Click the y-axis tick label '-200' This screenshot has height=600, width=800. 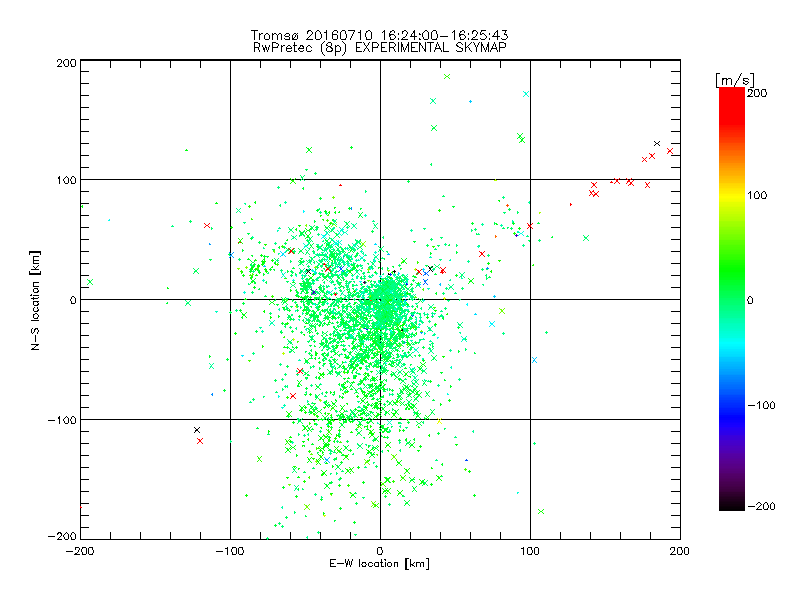[62, 536]
